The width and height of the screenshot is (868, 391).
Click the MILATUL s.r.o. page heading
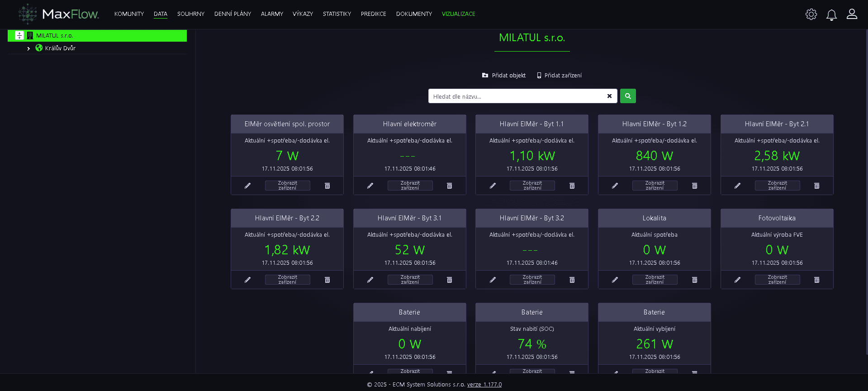pos(532,38)
